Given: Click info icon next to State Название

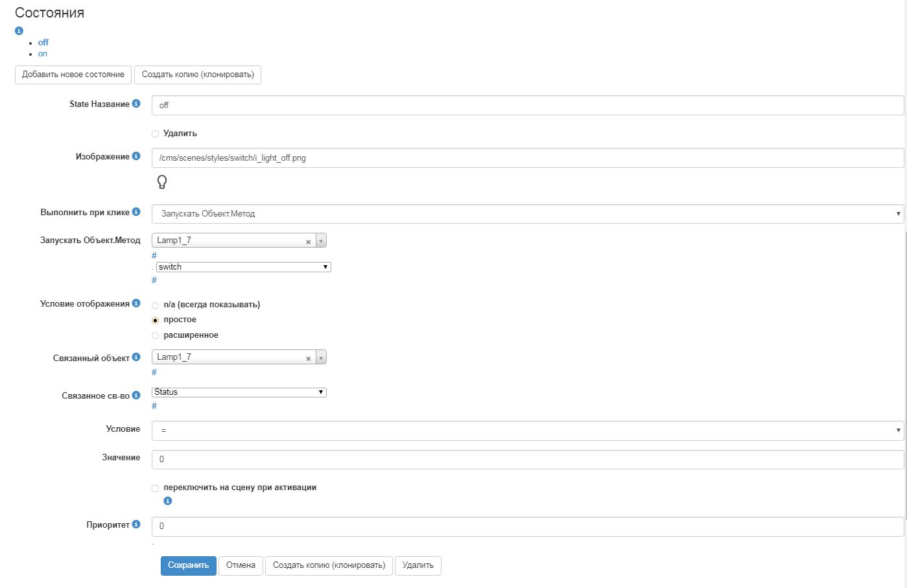Looking at the screenshot, I should click(x=136, y=104).
